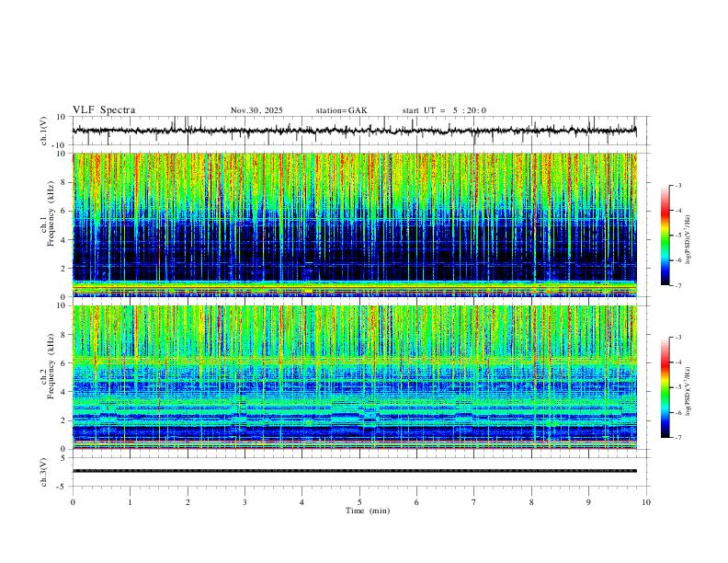The width and height of the screenshot is (728, 563).
Task: Click the ch.2 spectrogram band near 6 kHz
Action: [x=355, y=360]
